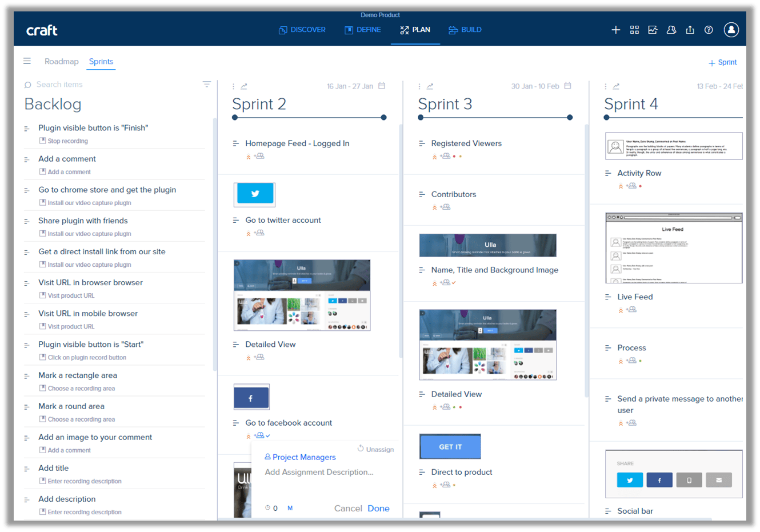This screenshot has width=760, height=532.
Task: Add a new sprint with + Sprint
Action: click(722, 62)
